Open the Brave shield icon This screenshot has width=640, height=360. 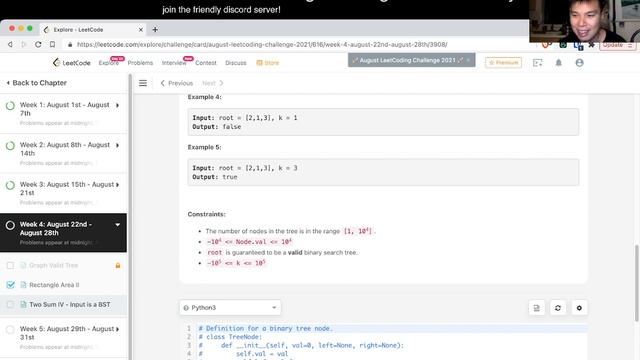tap(546, 44)
